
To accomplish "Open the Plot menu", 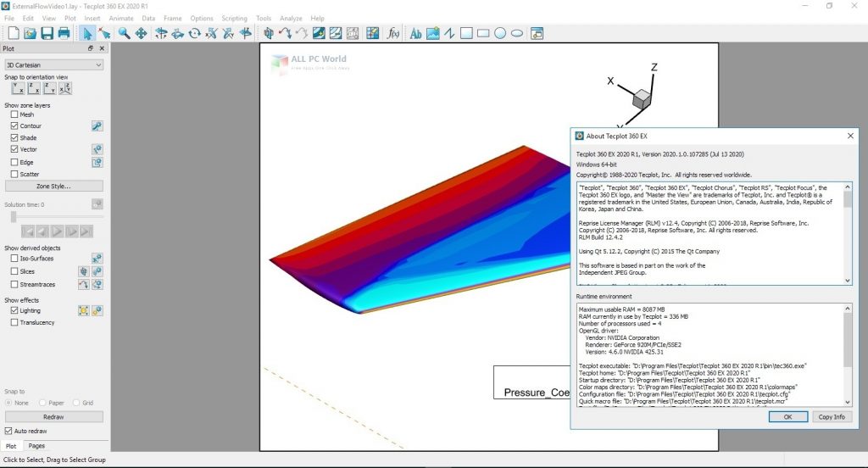I will [x=70, y=19].
